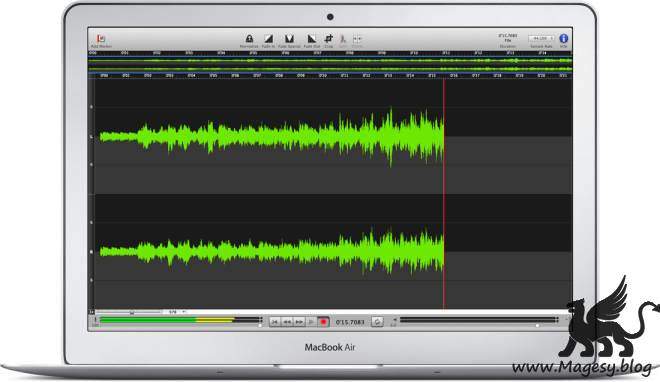The image size is (660, 382).
Task: Click the play button
Action: tap(311, 322)
